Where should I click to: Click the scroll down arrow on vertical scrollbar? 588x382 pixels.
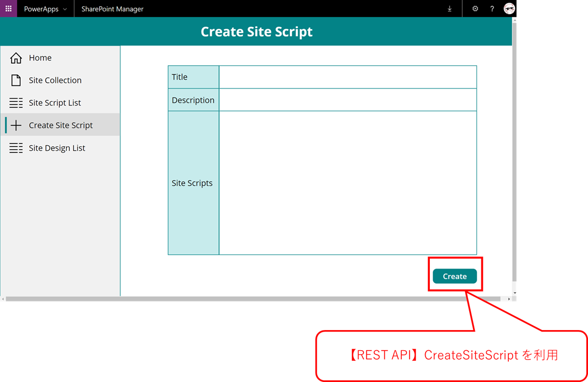click(x=515, y=293)
